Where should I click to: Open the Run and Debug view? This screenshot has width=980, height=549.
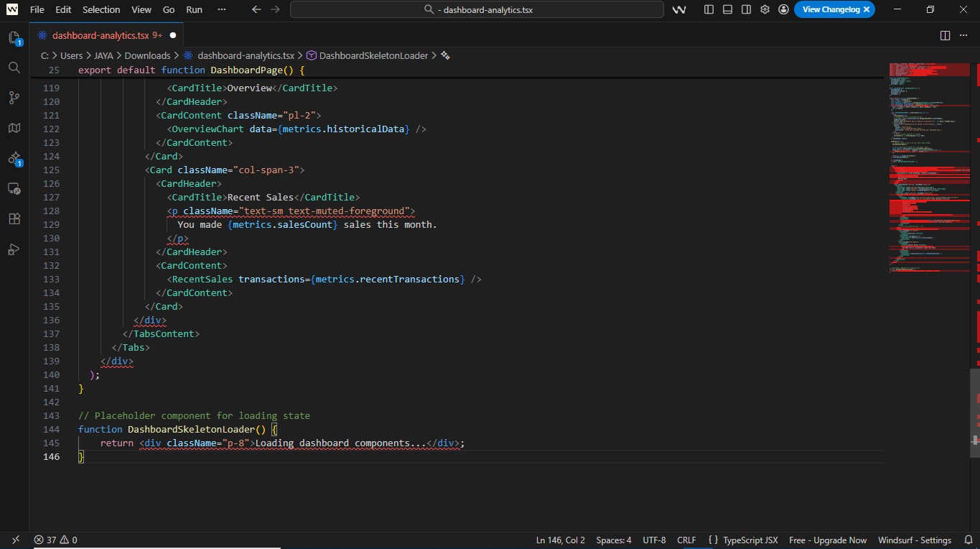tap(14, 249)
